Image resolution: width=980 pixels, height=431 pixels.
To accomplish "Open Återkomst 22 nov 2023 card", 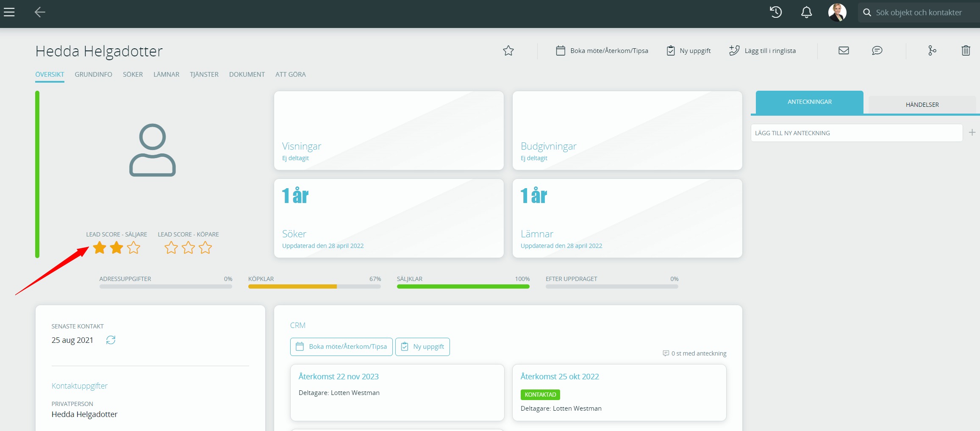I will pos(397,392).
